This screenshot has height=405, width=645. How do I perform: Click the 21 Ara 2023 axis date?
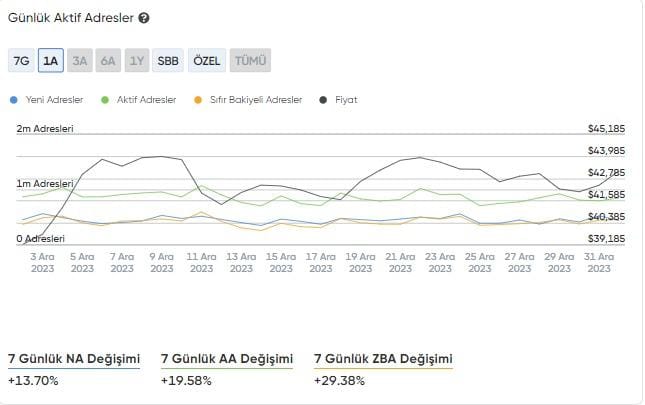click(400, 262)
